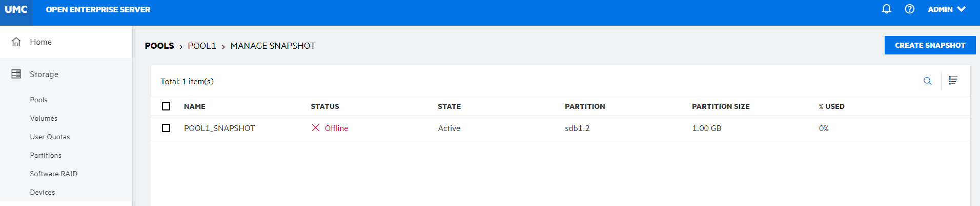The height and width of the screenshot is (206, 980).
Task: Toggle the select-all checkbox in header
Action: click(x=166, y=106)
